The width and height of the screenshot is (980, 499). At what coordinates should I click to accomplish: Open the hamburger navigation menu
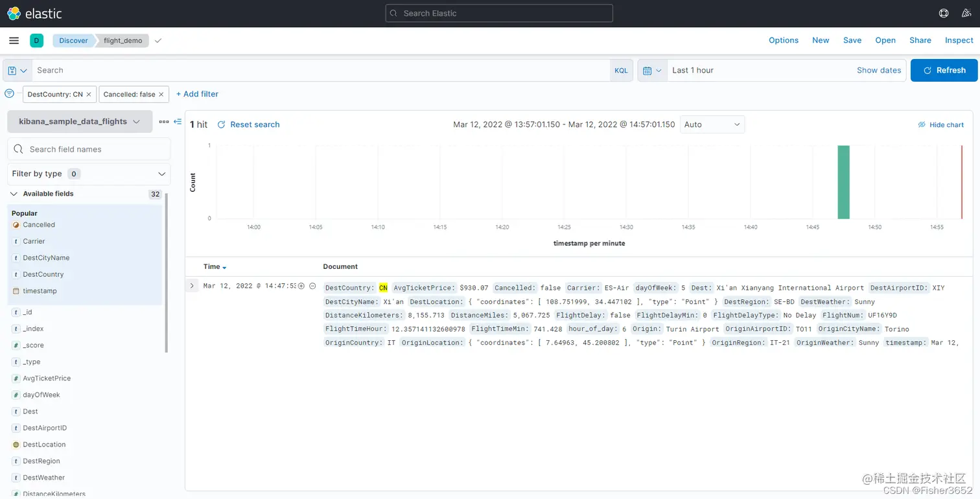pyautogui.click(x=14, y=40)
